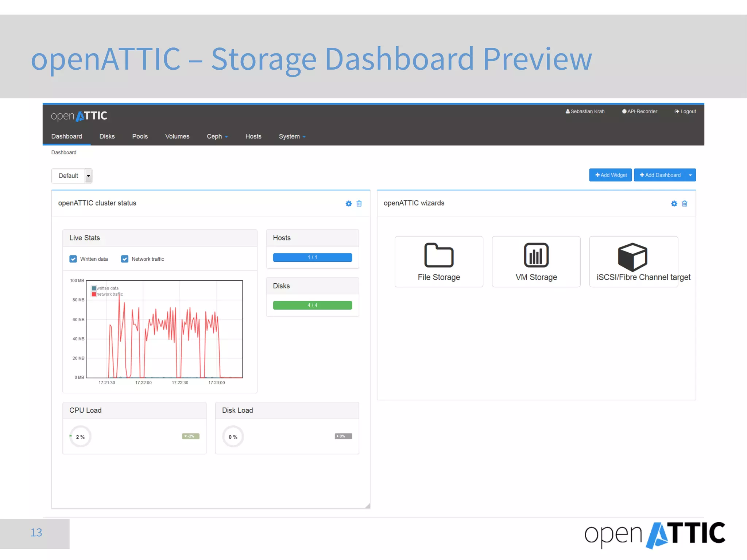This screenshot has height=560, width=747.
Task: Start the iSCSI/Fibre Channel target wizard
Action: pyautogui.click(x=634, y=261)
